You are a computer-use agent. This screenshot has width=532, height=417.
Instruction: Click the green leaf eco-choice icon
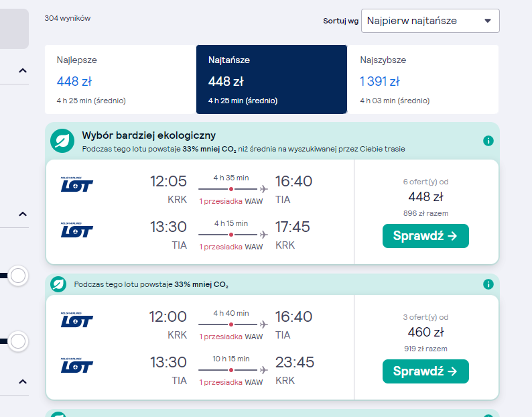click(x=62, y=141)
